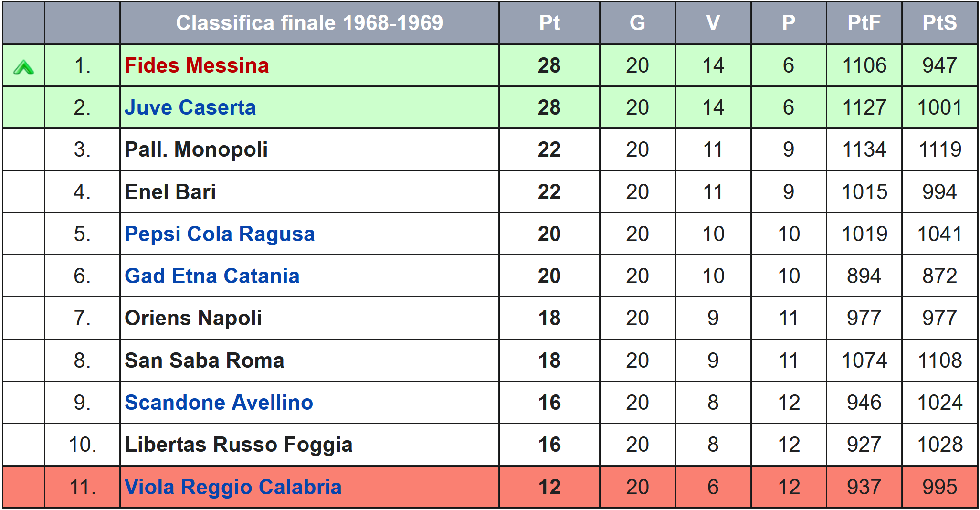The image size is (980, 510).
Task: Select the Classifica finale 1968-1969 header
Action: coord(309,23)
